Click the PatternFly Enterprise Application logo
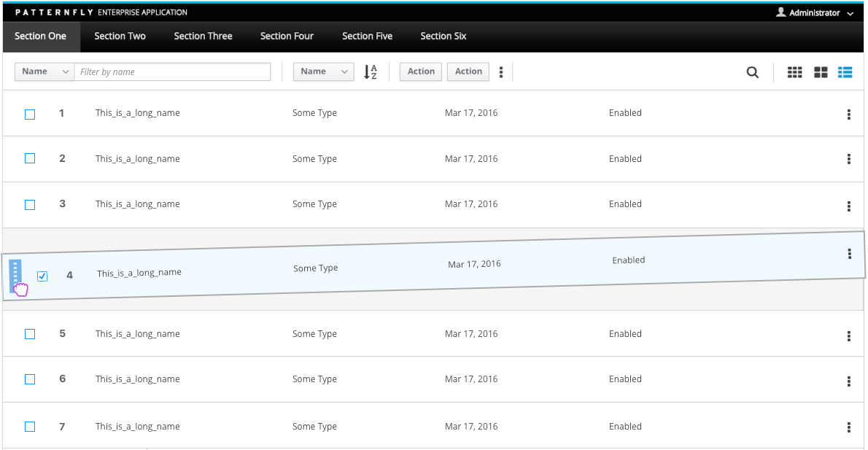This screenshot has height=450, width=868. pos(101,12)
